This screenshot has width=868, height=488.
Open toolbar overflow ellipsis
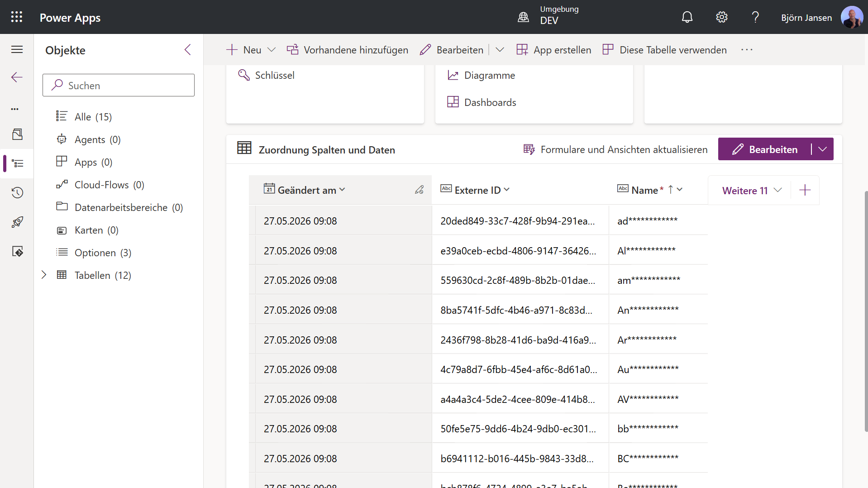[x=747, y=50]
